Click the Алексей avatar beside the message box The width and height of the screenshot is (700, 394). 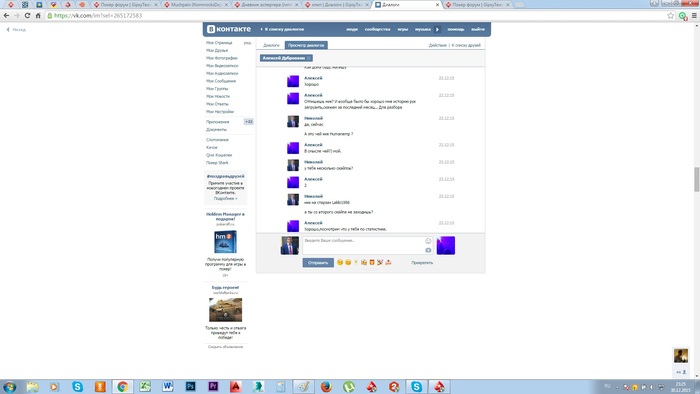pyautogui.click(x=446, y=245)
